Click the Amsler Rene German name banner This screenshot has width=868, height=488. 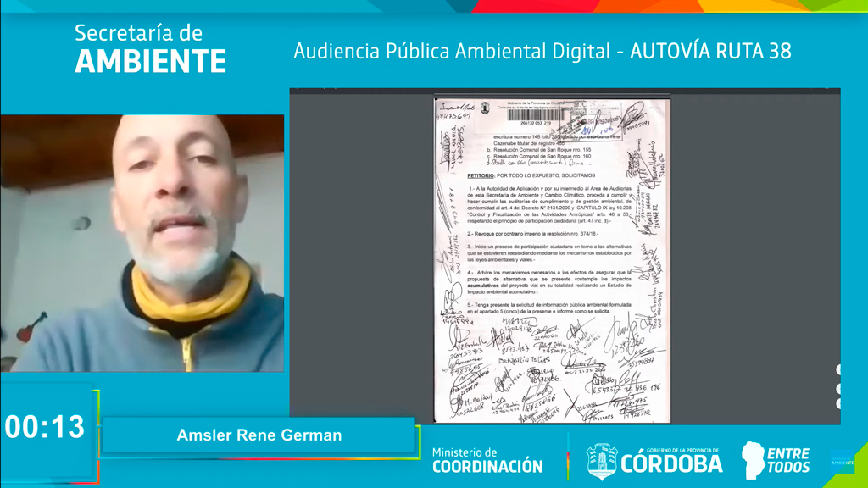pyautogui.click(x=259, y=435)
